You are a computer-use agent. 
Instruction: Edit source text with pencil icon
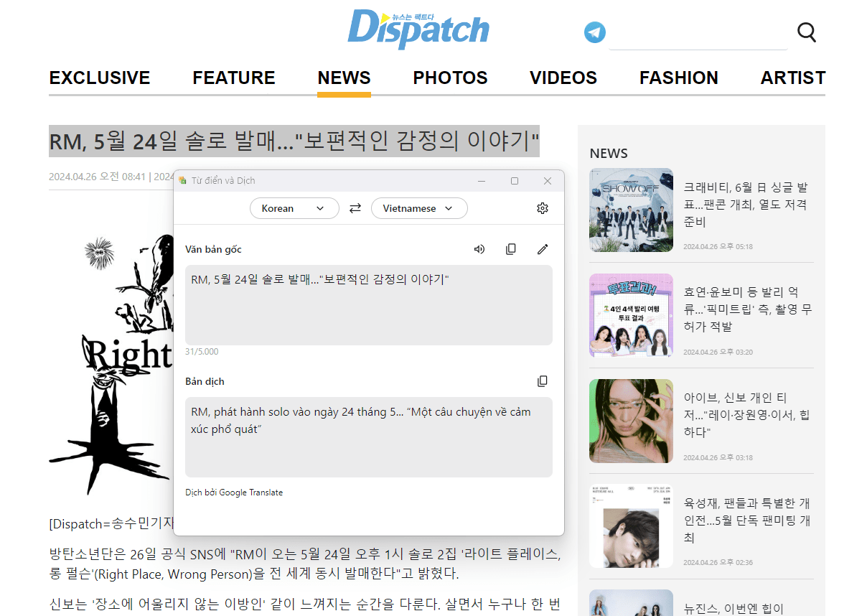543,249
